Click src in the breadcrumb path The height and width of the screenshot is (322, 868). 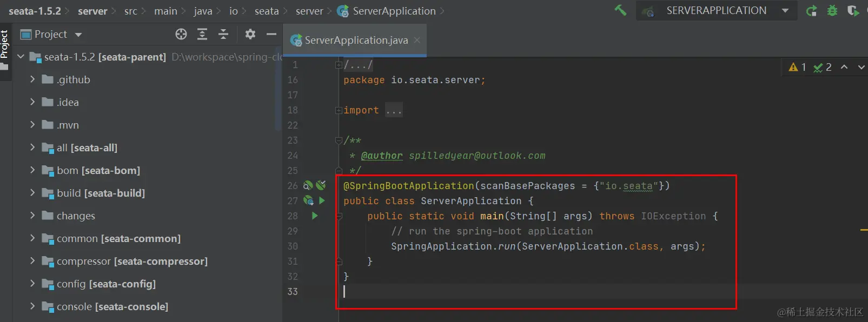click(x=130, y=11)
